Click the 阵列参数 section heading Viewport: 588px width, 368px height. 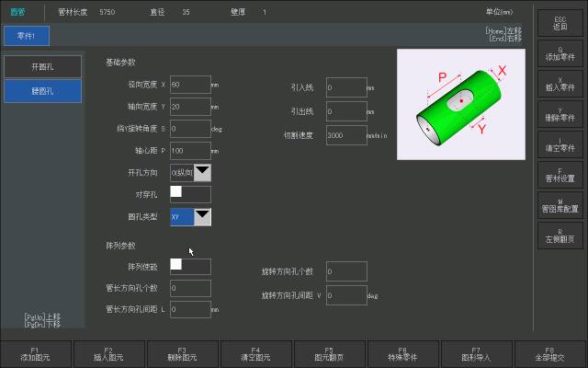pos(120,246)
